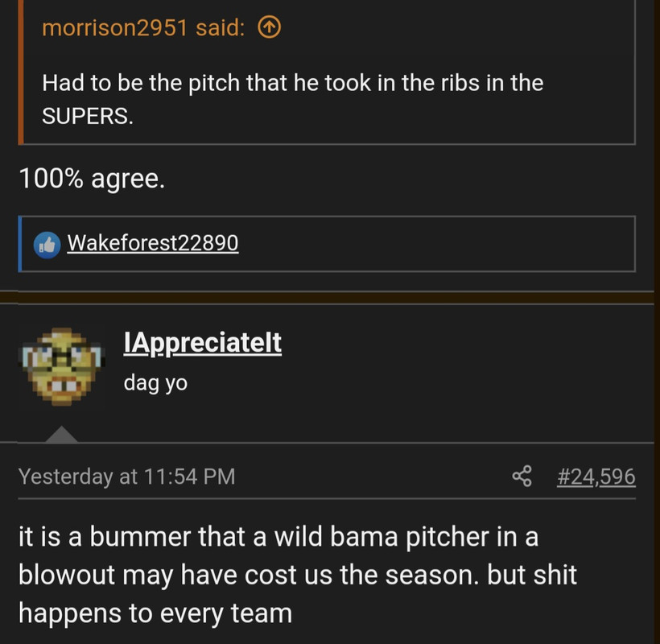Click the 'morrison2951 said:' quote header
Viewport: 660px width, 644px height.
coord(143,28)
